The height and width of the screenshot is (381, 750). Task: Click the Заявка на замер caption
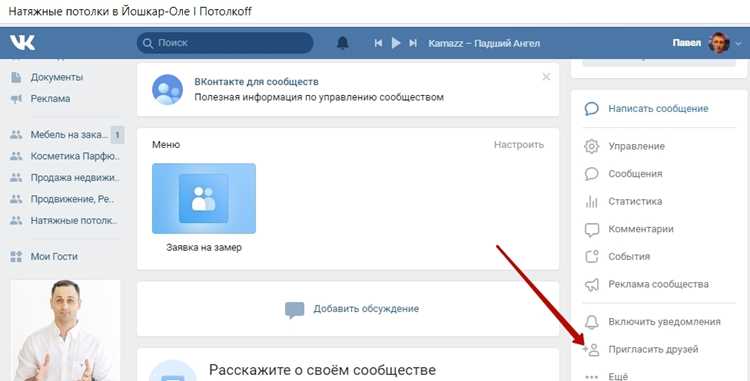pyautogui.click(x=204, y=248)
